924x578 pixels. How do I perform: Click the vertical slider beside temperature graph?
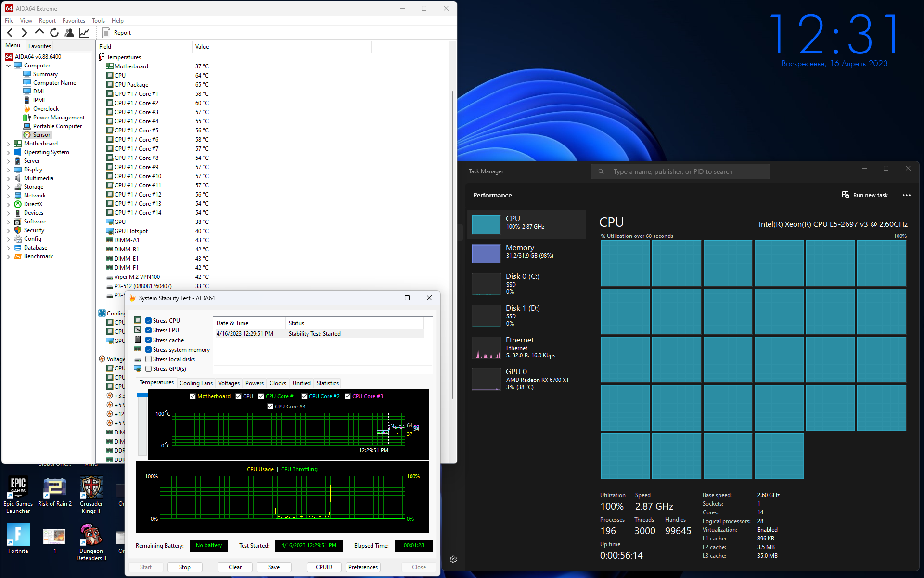point(142,424)
